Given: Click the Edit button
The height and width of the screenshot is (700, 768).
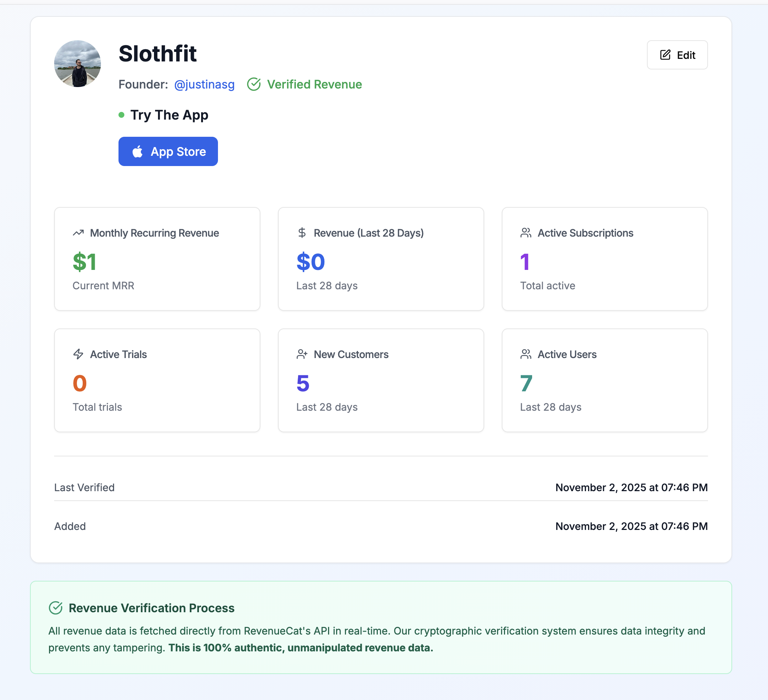Looking at the screenshot, I should click(677, 54).
